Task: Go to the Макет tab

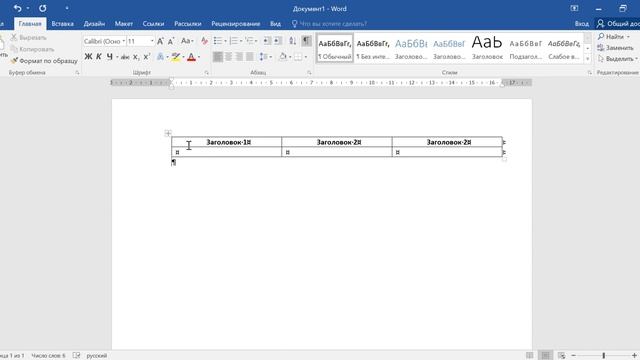Action: pyautogui.click(x=124, y=24)
